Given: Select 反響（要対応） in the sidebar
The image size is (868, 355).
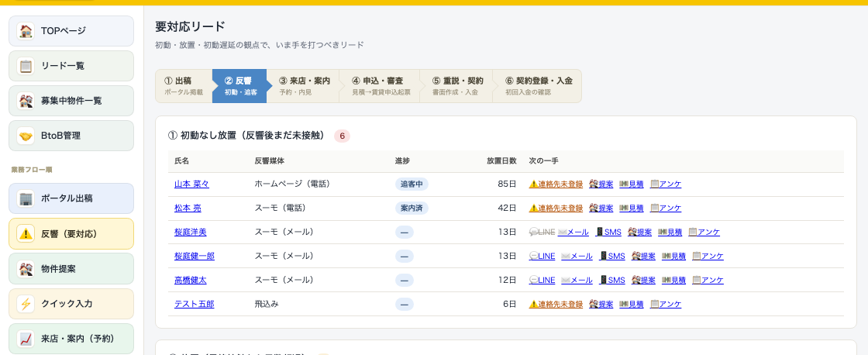Looking at the screenshot, I should point(71,234).
